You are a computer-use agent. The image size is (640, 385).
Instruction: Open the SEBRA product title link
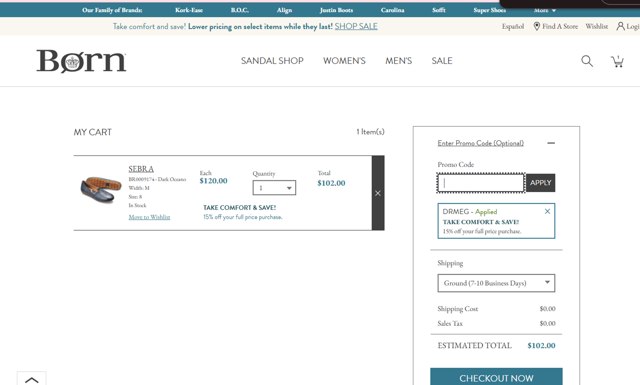[141, 169]
